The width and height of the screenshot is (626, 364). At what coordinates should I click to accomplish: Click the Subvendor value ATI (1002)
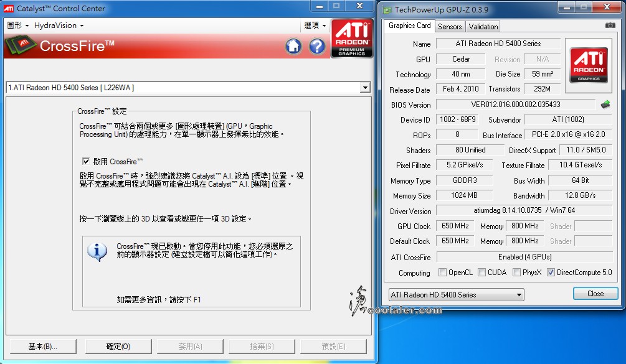pyautogui.click(x=568, y=119)
